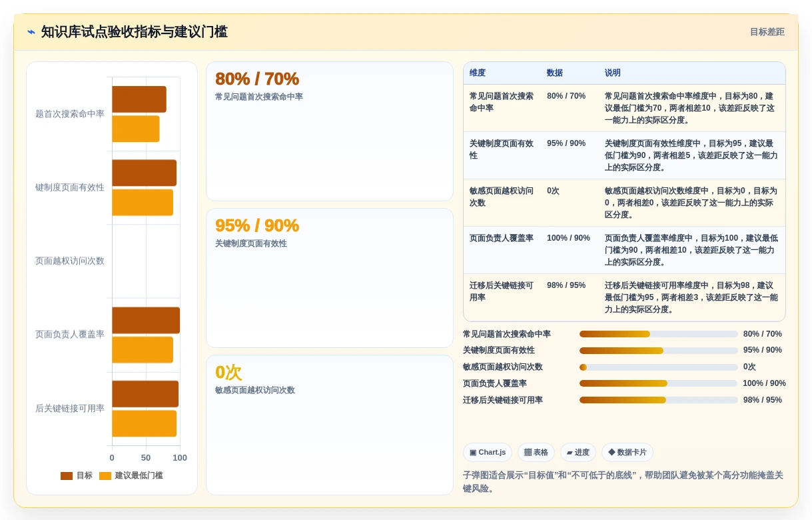Click the 敏感页面越权访问次数 progress bar
Screen dimensions: 812x520
(x=659, y=367)
